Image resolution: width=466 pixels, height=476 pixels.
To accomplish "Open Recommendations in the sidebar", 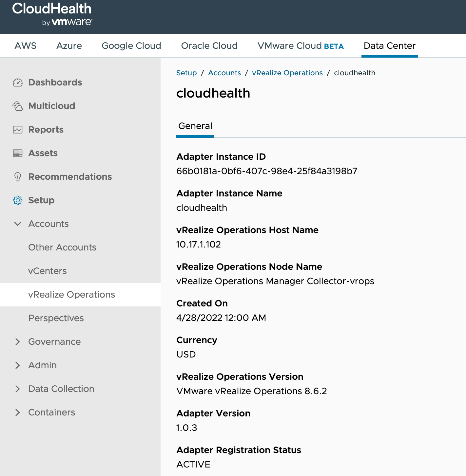I will (x=70, y=177).
